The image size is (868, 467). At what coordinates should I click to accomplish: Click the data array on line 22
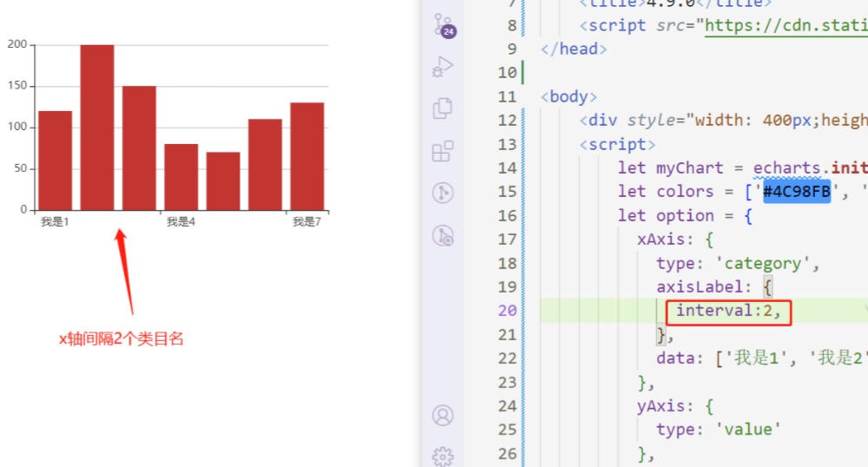[762, 358]
